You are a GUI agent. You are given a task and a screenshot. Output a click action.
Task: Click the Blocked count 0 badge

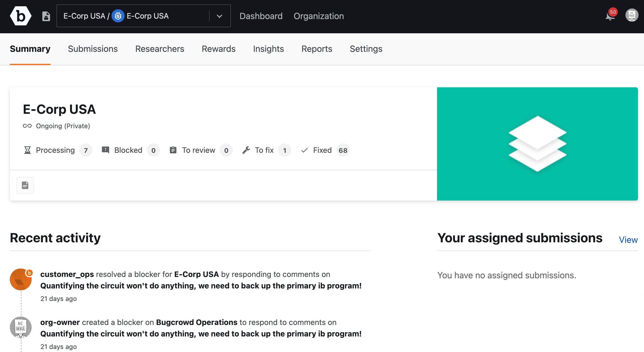click(x=154, y=150)
